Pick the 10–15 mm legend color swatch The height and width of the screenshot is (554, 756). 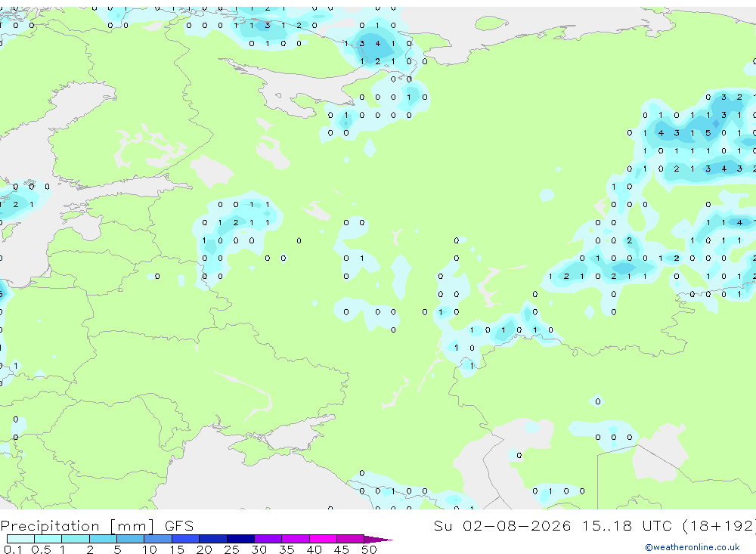[x=158, y=539]
